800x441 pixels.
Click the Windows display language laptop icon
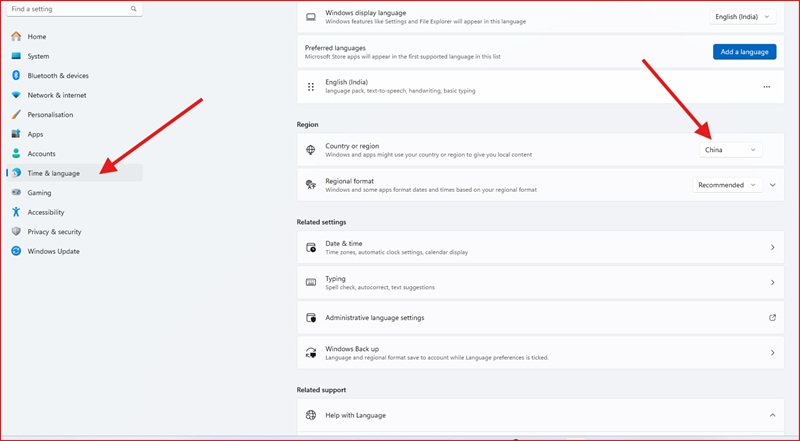click(311, 17)
